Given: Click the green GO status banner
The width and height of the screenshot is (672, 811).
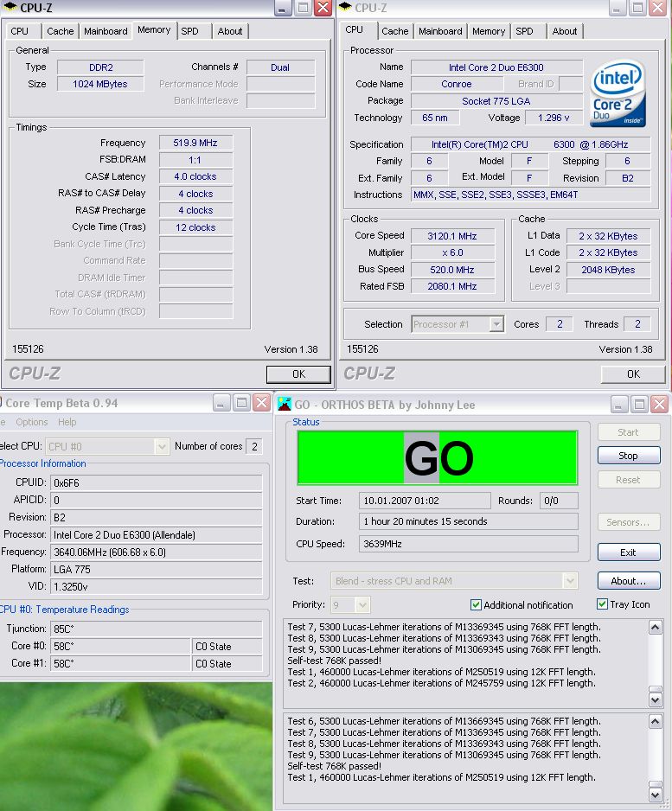Looking at the screenshot, I should tap(438, 457).
